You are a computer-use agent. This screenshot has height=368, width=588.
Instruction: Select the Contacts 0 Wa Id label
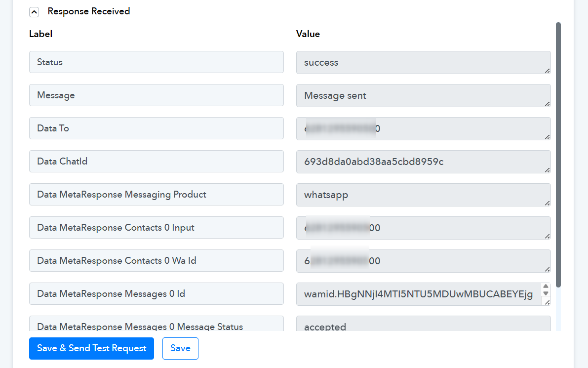pos(156,261)
